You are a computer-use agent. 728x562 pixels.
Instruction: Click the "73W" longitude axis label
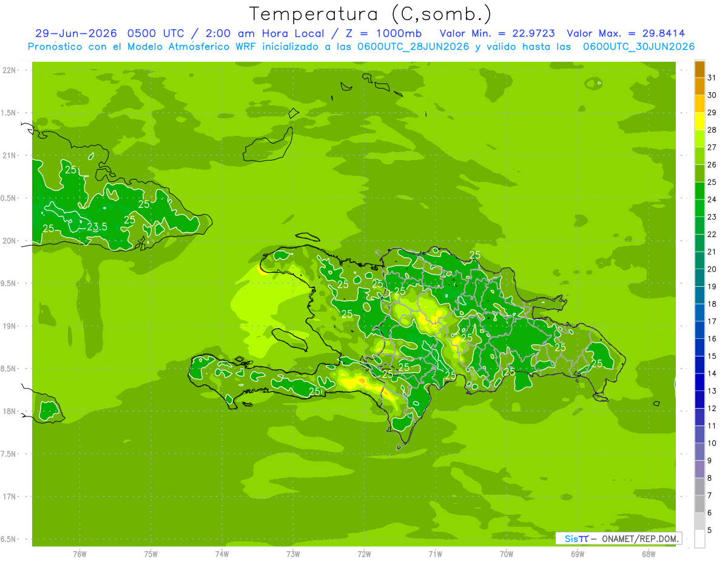pyautogui.click(x=293, y=554)
